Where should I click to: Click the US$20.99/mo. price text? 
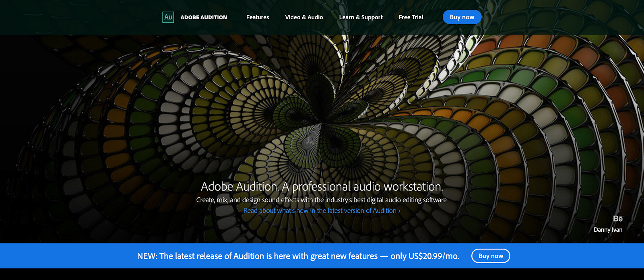tap(433, 256)
